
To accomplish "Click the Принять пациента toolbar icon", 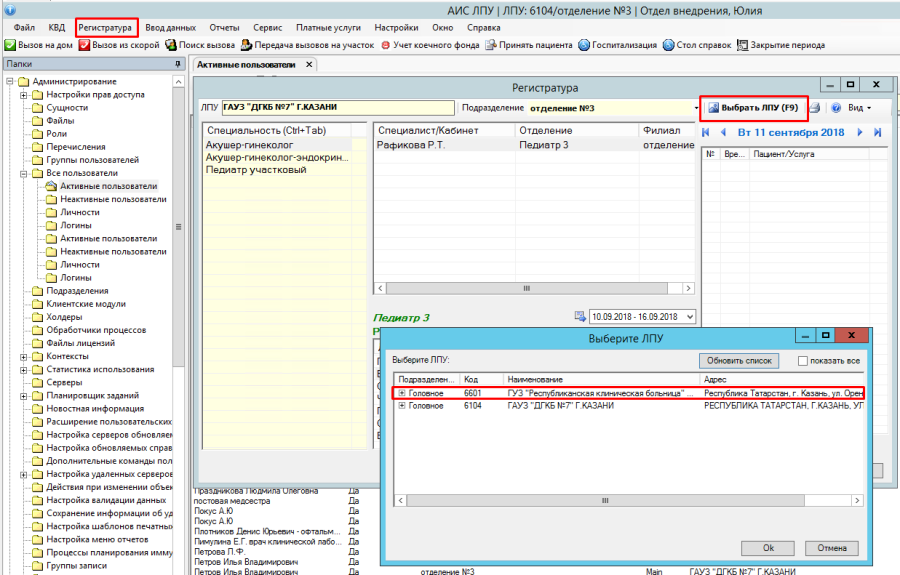I will point(491,45).
